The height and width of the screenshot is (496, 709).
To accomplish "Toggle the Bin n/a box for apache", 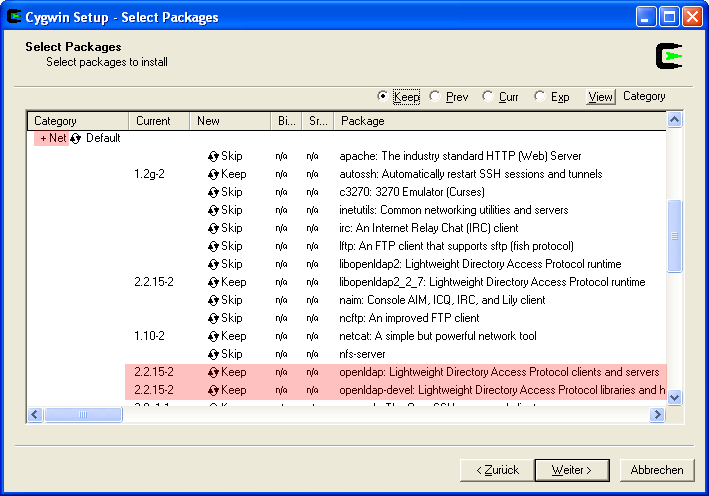I will click(281, 156).
